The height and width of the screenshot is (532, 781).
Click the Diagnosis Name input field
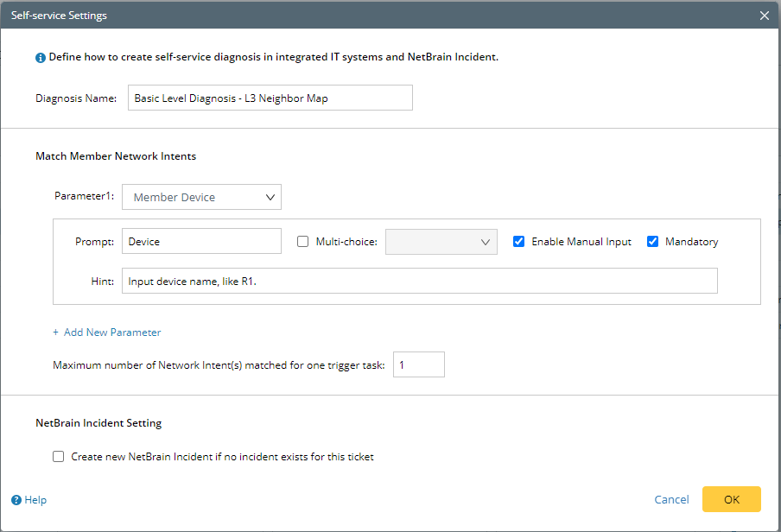270,98
